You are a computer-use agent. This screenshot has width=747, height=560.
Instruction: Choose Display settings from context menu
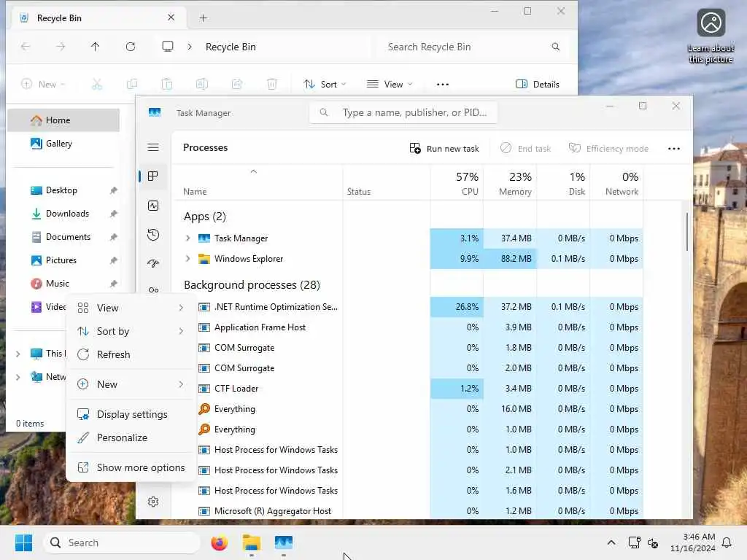[131, 414]
